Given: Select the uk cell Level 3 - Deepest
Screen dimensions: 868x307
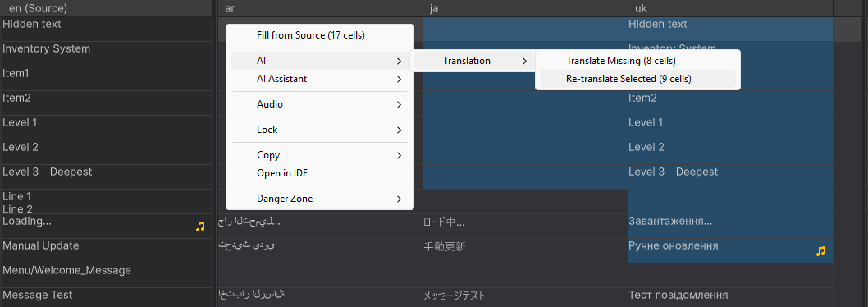Looking at the screenshot, I should pyautogui.click(x=731, y=176).
